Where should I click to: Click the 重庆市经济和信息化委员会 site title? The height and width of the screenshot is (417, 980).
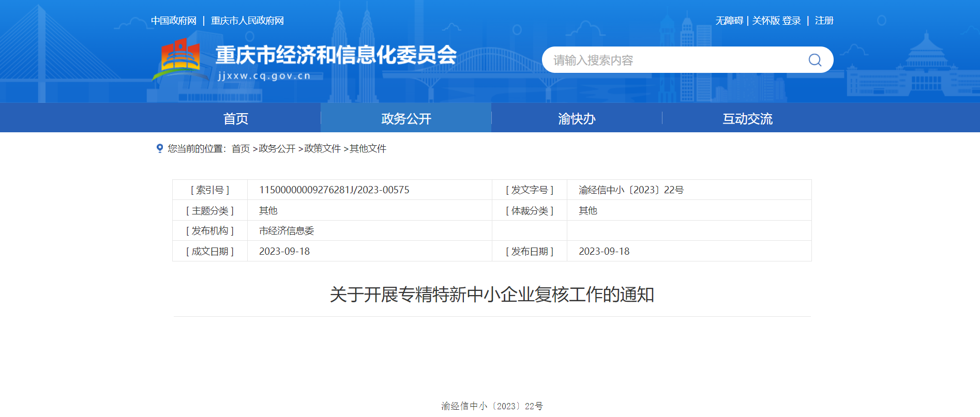click(x=336, y=56)
